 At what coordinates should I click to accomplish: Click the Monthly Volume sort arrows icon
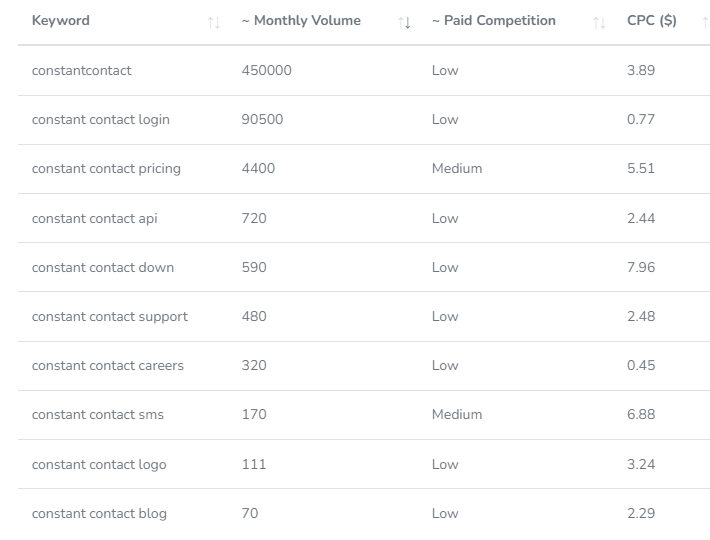point(404,22)
